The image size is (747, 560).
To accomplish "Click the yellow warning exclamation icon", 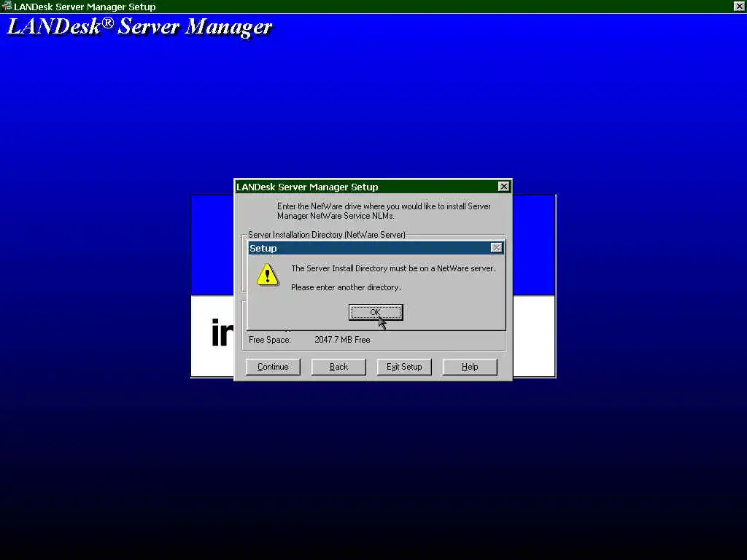I will coord(267,275).
